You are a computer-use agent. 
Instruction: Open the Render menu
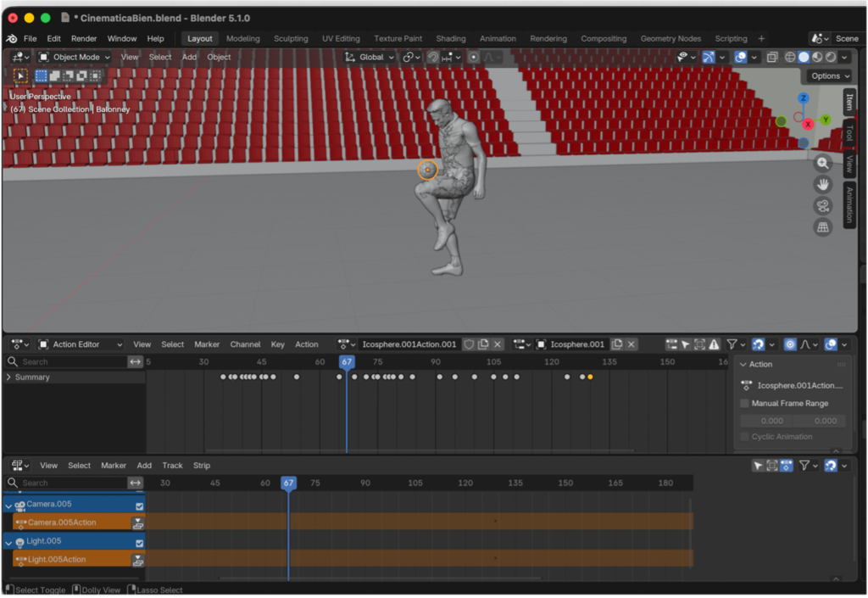83,38
